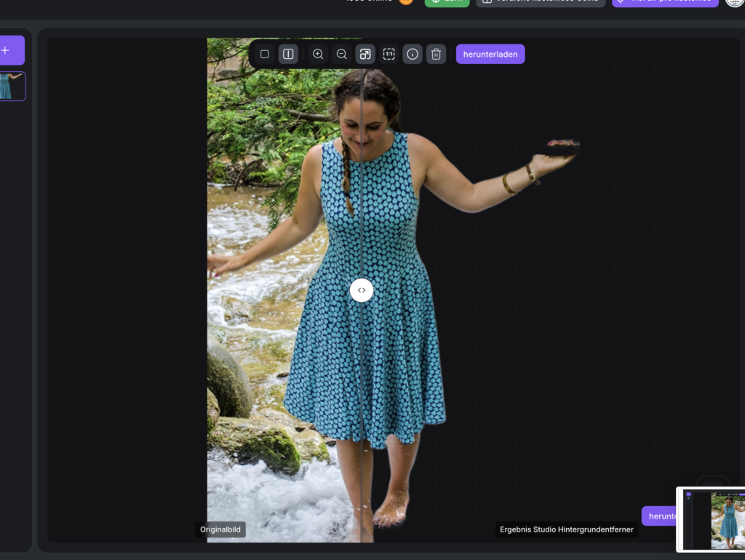Click the before/after comparison slider handle

362,290
